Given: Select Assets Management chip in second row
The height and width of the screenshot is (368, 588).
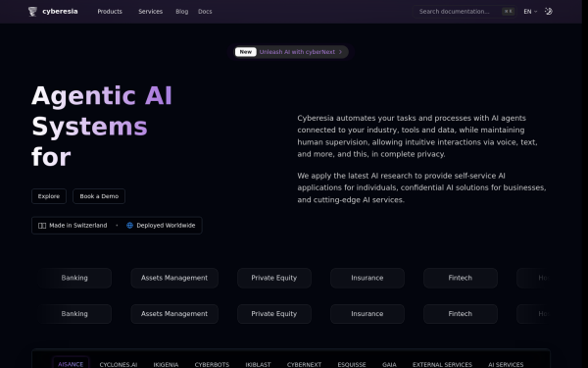Looking at the screenshot, I should [x=174, y=314].
